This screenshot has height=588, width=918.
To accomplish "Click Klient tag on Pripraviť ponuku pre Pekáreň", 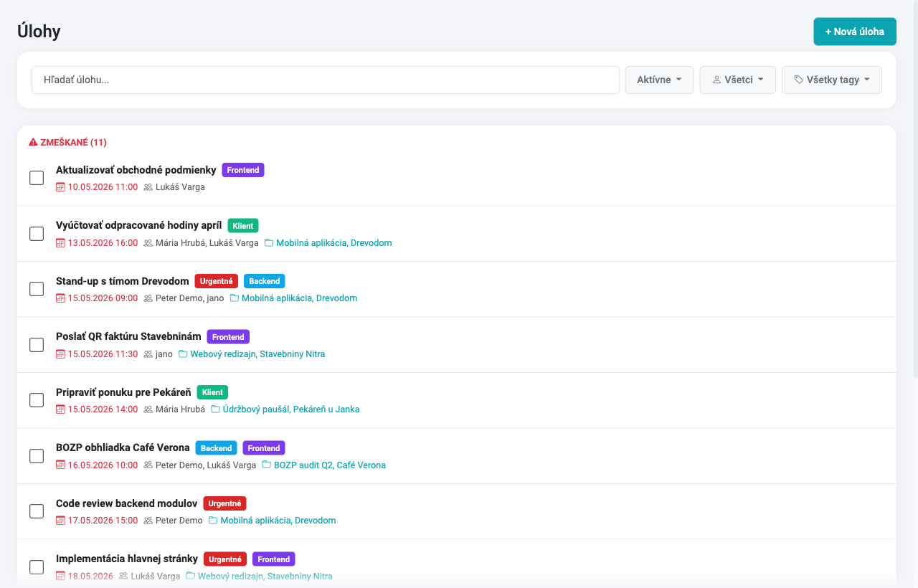I will pyautogui.click(x=212, y=392).
